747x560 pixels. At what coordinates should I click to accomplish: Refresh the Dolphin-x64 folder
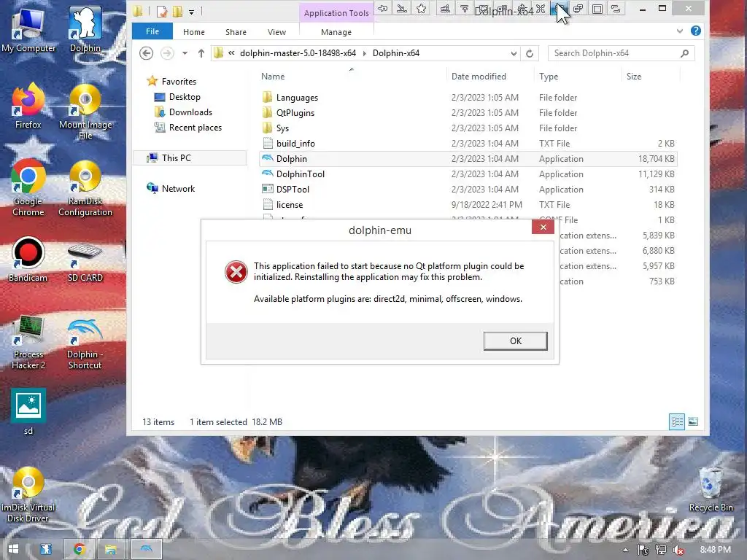click(530, 53)
